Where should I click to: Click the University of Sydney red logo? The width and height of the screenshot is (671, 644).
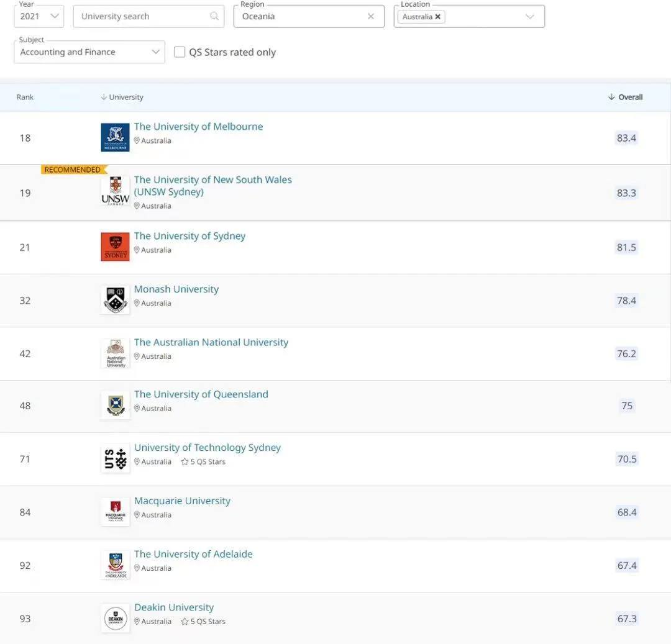tap(115, 247)
